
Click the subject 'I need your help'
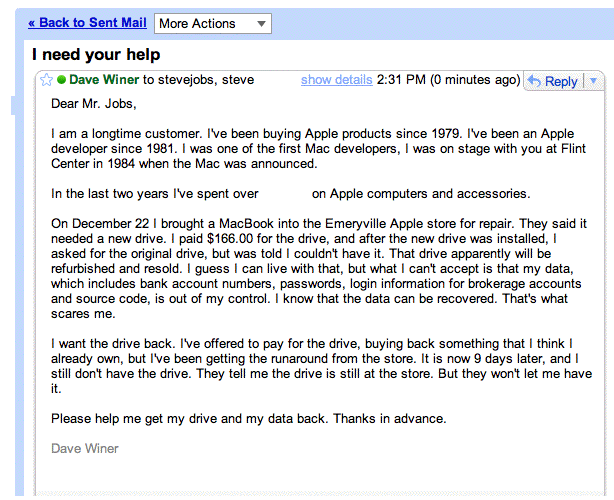[96, 55]
